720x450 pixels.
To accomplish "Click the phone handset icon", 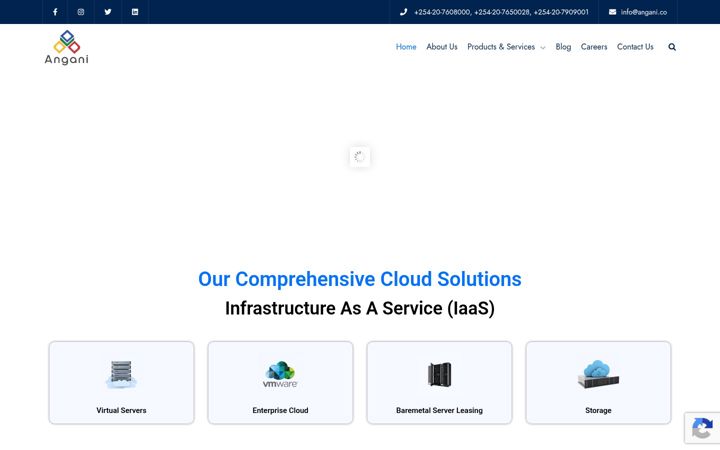I will click(403, 12).
